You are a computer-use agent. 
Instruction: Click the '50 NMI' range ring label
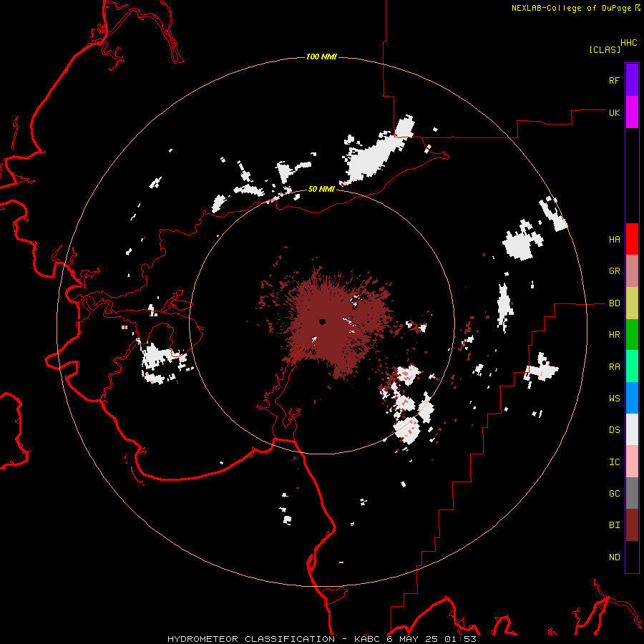click(321, 189)
